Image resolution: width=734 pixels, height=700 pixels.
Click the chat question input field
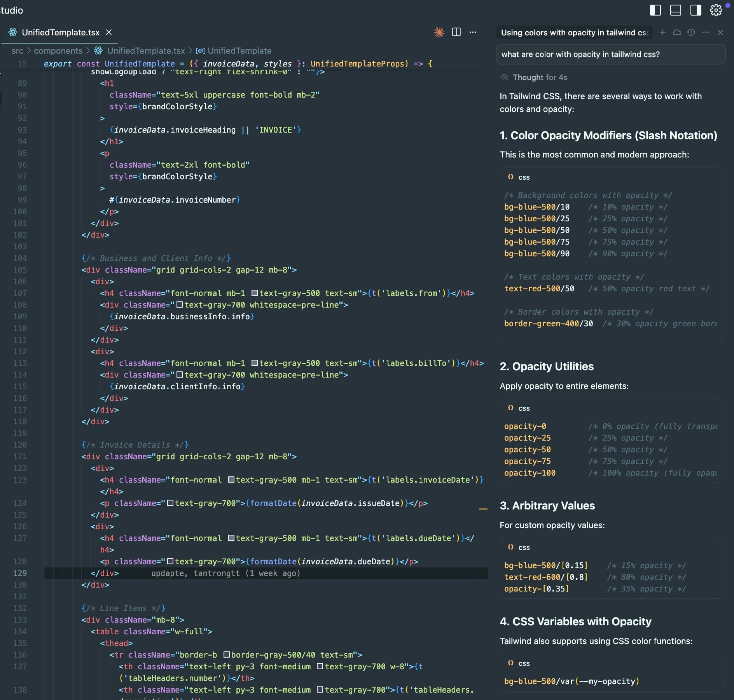(x=610, y=54)
